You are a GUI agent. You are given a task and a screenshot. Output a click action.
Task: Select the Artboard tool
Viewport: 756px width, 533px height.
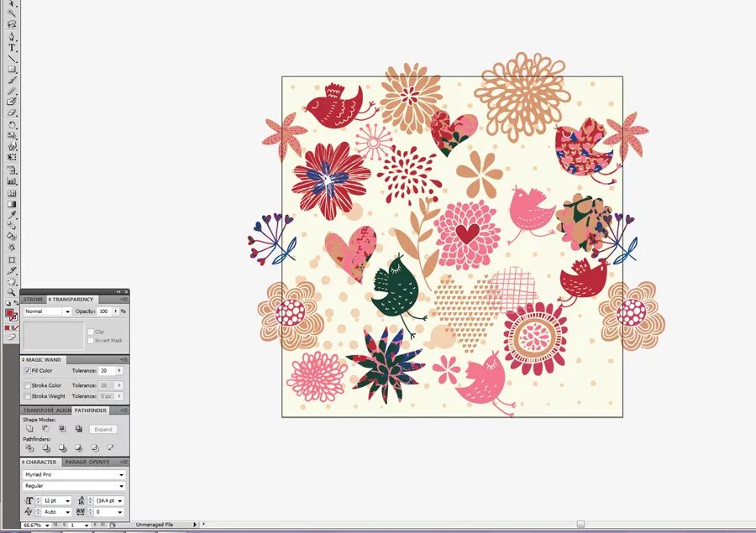click(x=12, y=259)
